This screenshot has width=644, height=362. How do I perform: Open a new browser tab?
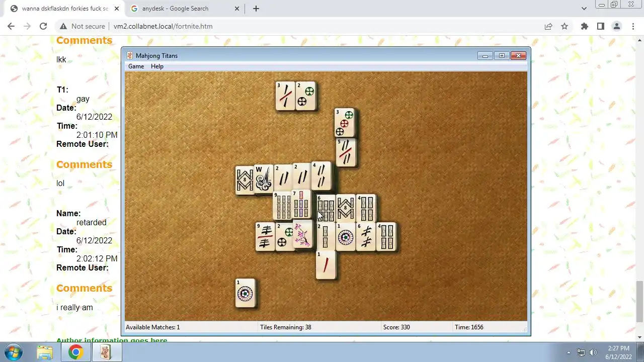coord(256,9)
